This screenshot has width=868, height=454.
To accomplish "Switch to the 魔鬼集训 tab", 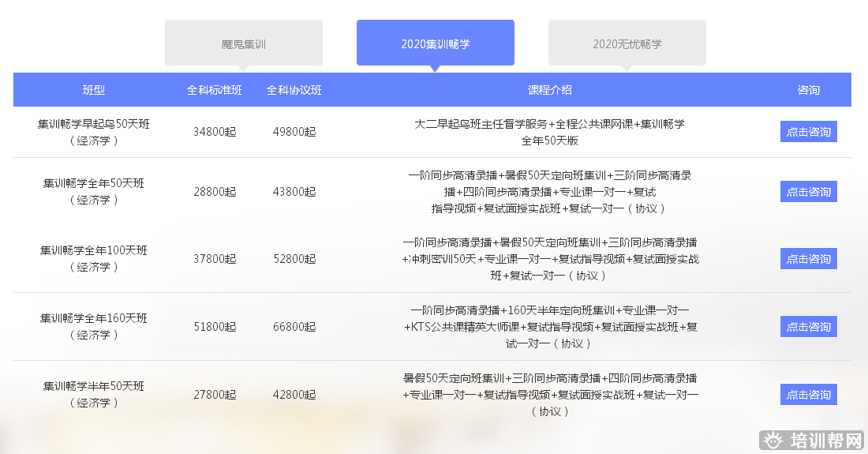I will [243, 43].
